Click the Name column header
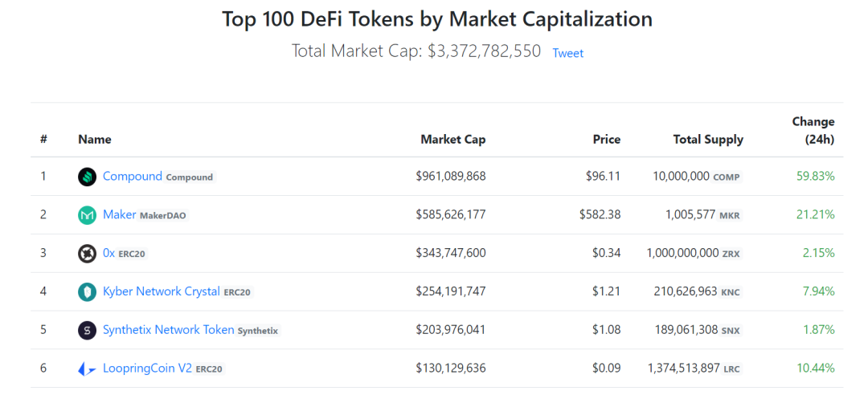This screenshot has width=868, height=395. (x=95, y=140)
